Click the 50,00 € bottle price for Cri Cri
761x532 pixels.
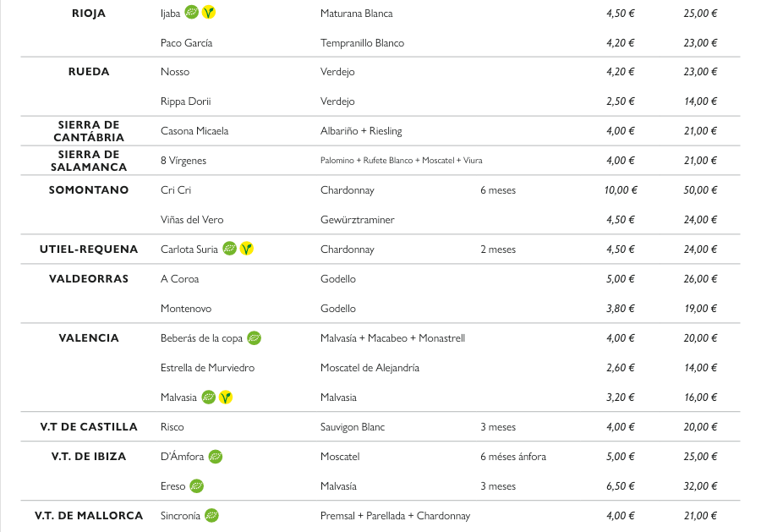(x=700, y=190)
